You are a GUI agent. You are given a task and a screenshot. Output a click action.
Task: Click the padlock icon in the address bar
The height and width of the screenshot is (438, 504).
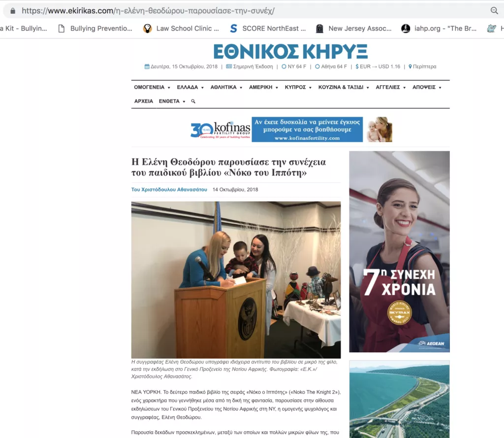pos(12,11)
